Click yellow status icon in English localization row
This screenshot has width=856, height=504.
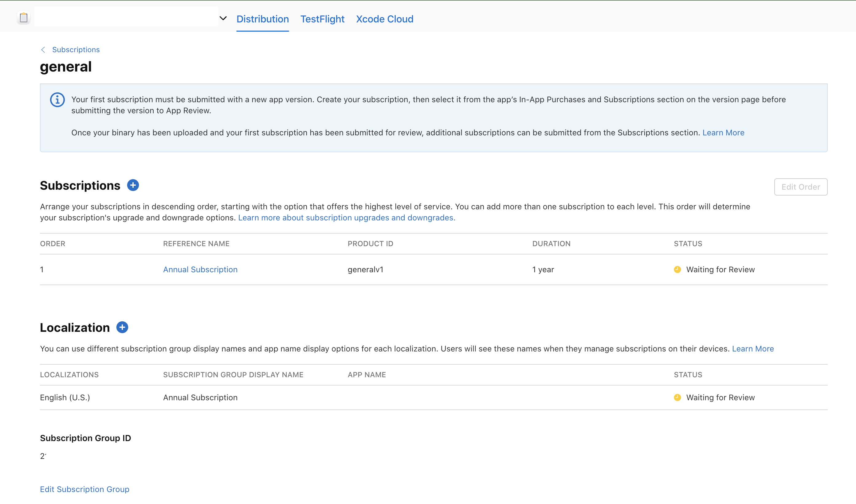click(677, 398)
